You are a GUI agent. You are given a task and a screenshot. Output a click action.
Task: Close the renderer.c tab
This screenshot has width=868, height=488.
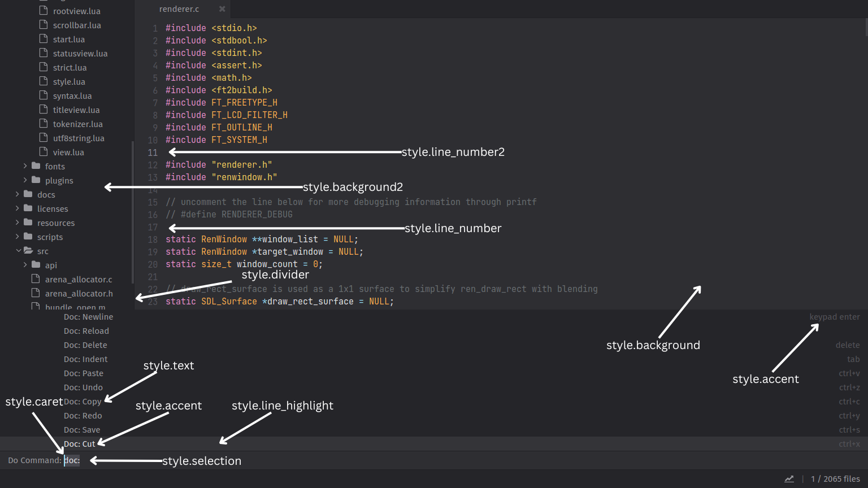click(x=222, y=9)
